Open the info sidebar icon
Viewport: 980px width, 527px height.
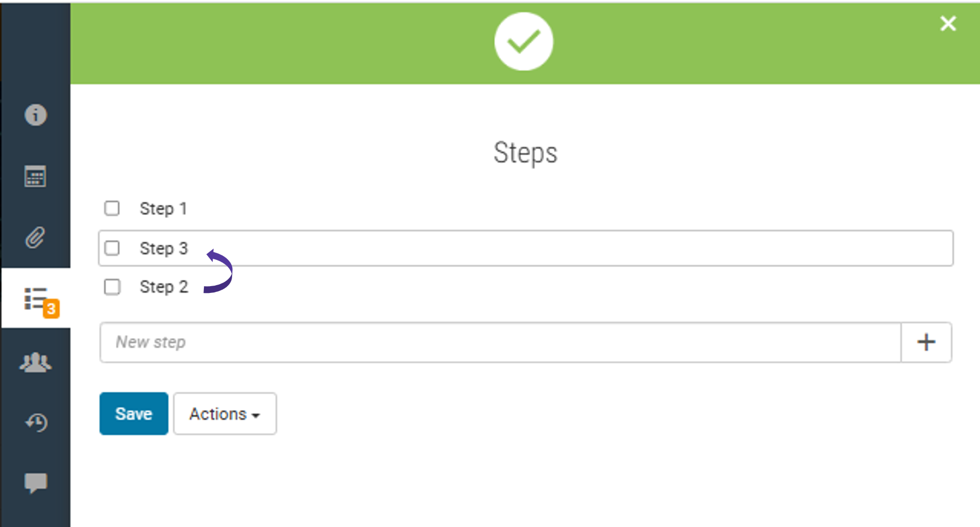tap(36, 115)
